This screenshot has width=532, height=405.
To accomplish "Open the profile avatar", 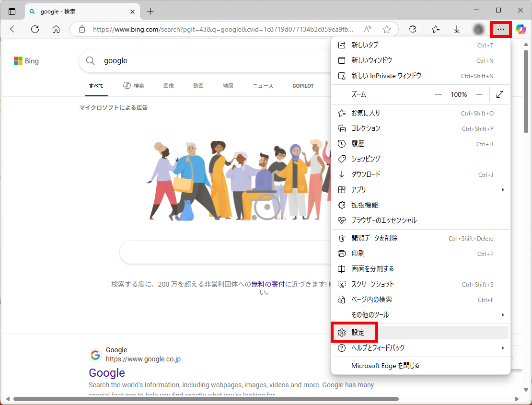I will (x=478, y=29).
